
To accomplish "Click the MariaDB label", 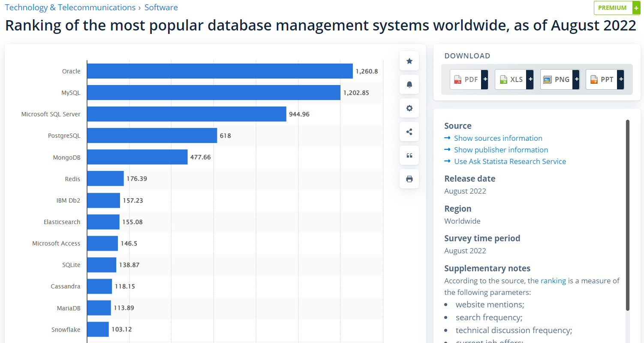I will coord(69,308).
